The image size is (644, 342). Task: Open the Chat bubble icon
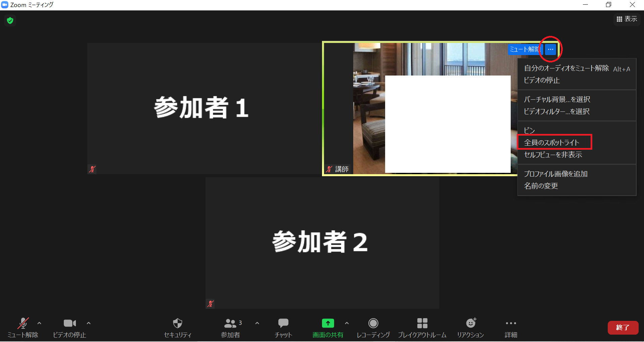pyautogui.click(x=283, y=324)
